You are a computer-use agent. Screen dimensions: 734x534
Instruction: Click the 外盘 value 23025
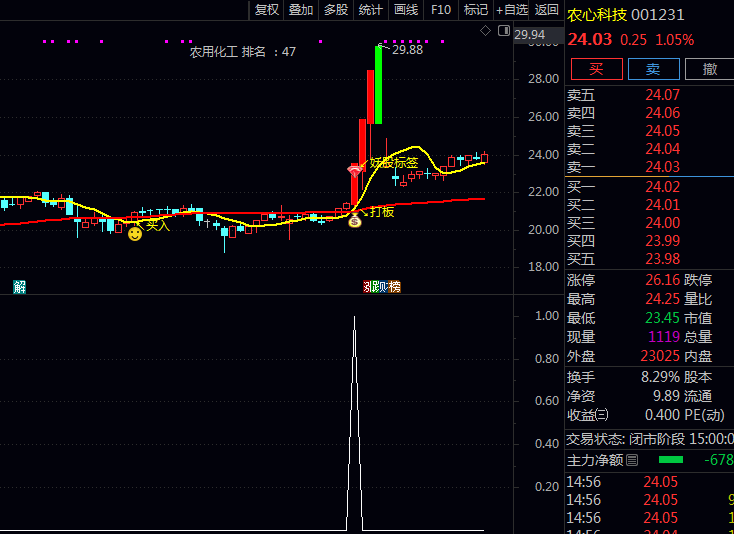coord(660,356)
